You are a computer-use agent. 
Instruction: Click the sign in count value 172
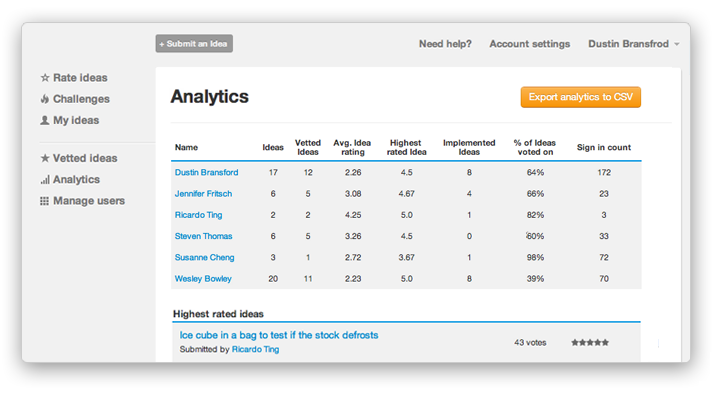pos(604,173)
